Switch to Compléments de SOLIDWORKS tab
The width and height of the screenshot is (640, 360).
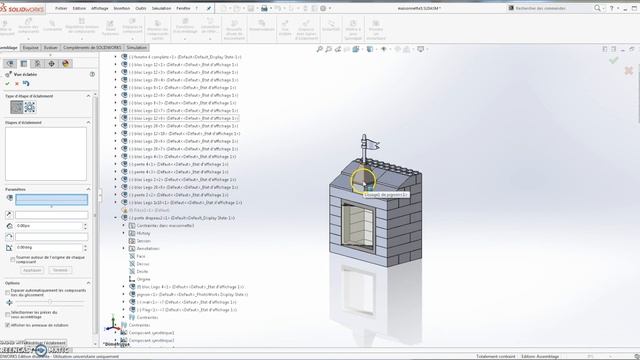click(92, 48)
